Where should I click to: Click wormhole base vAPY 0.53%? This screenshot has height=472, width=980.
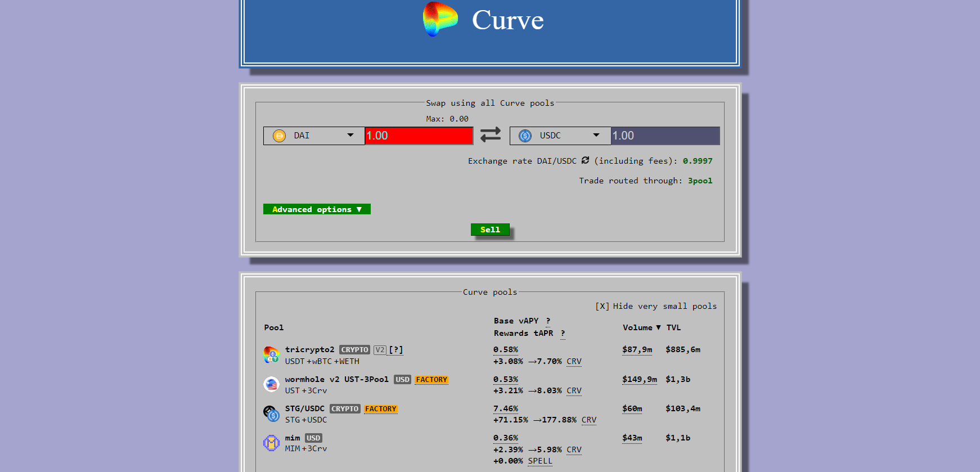(x=506, y=379)
